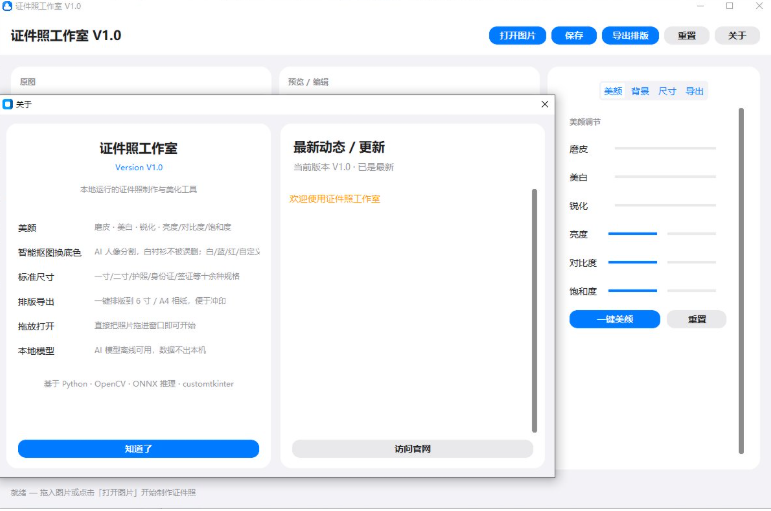The image size is (771, 511).
Task: Minimize the 证件照工作室 main window
Action: click(x=700, y=6)
